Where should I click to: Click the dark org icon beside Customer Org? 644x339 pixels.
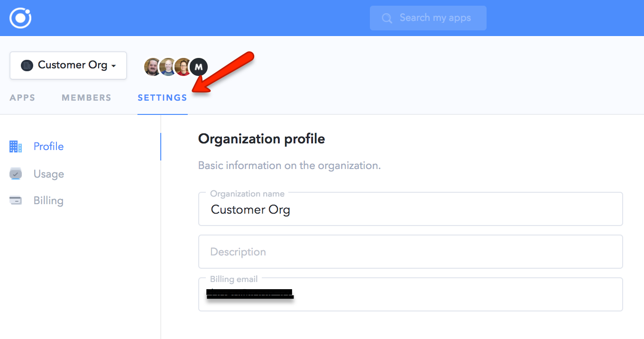pos(27,66)
